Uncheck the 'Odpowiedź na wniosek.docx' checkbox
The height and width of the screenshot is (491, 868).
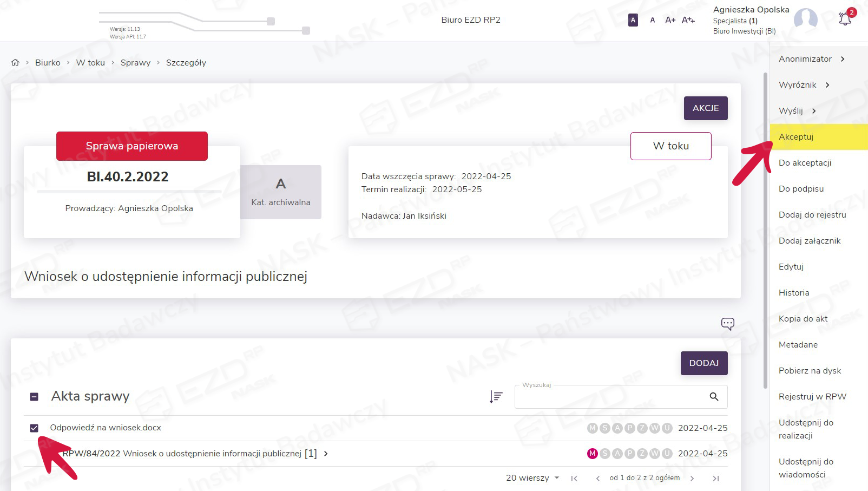34,428
